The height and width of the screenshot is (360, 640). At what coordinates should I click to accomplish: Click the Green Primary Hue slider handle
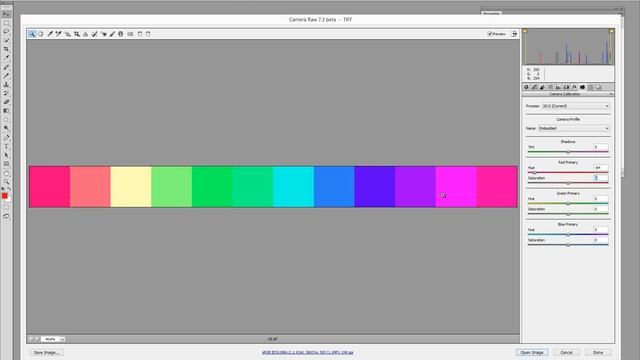pos(568,203)
